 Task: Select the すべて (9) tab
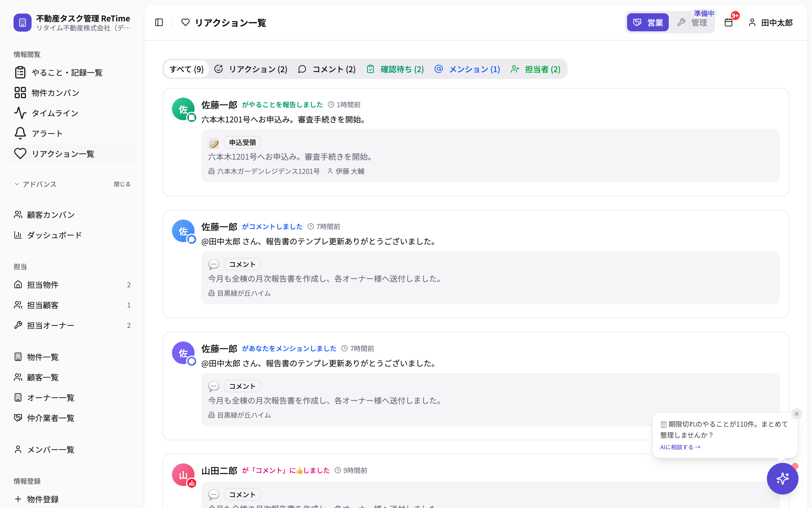pyautogui.click(x=187, y=69)
